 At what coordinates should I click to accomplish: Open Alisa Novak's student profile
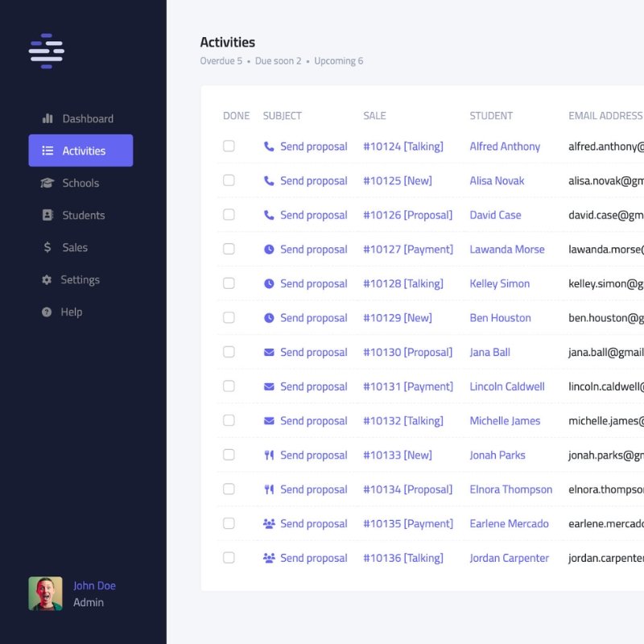point(497,180)
